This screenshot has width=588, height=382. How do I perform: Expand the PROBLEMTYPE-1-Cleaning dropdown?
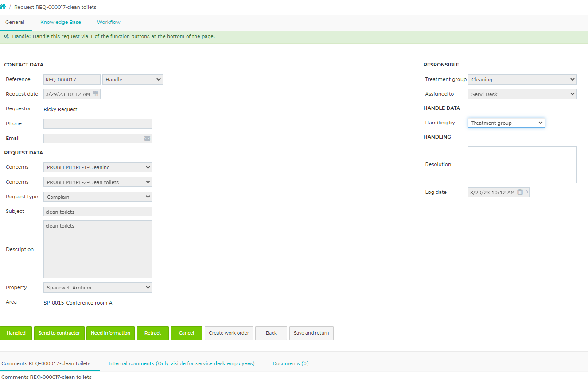pyautogui.click(x=98, y=167)
